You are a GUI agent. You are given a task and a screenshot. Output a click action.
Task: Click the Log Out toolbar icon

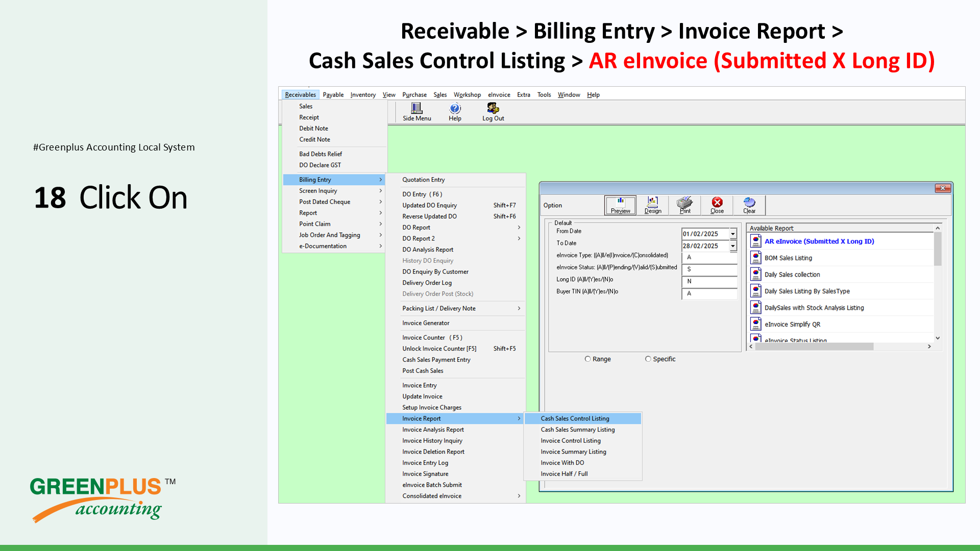coord(493,112)
